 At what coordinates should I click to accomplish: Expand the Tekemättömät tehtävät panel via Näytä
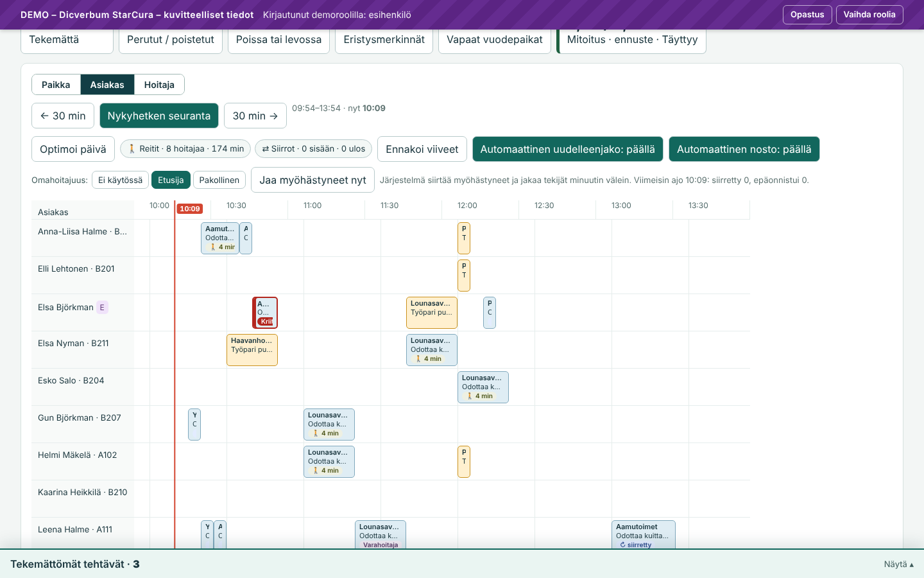coord(898,564)
